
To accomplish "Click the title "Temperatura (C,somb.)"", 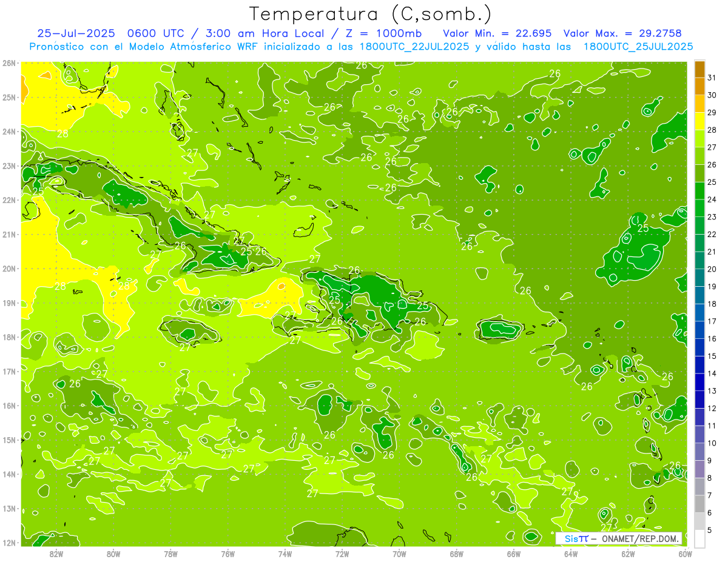I will (x=371, y=14).
